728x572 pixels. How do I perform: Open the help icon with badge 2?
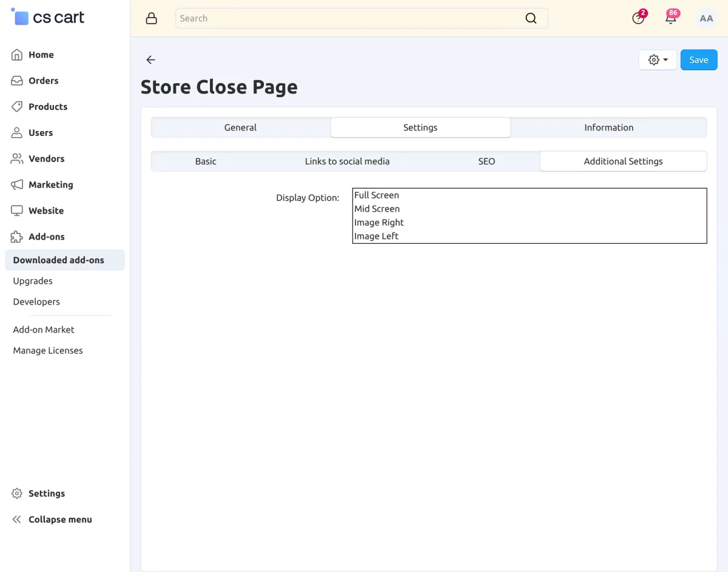[x=638, y=18]
